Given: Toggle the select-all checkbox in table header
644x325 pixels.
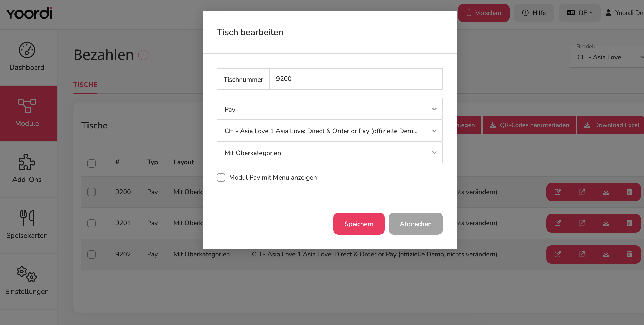Looking at the screenshot, I should point(92,164).
